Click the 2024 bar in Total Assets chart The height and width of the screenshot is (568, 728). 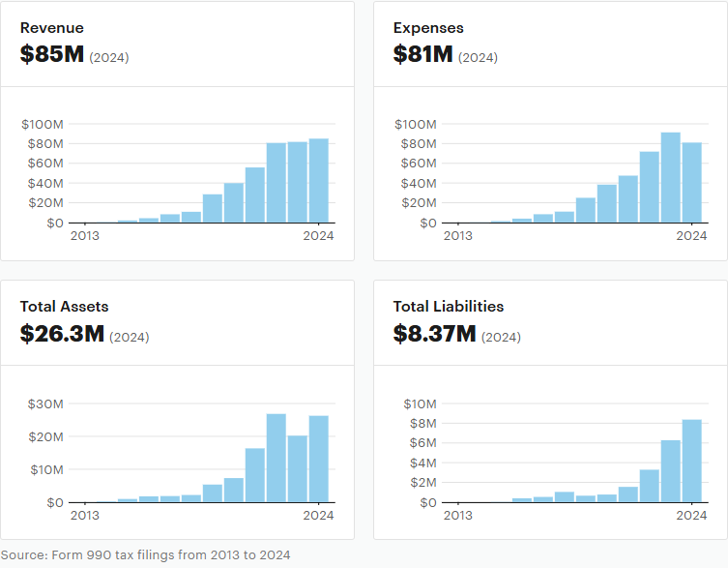tap(318, 459)
